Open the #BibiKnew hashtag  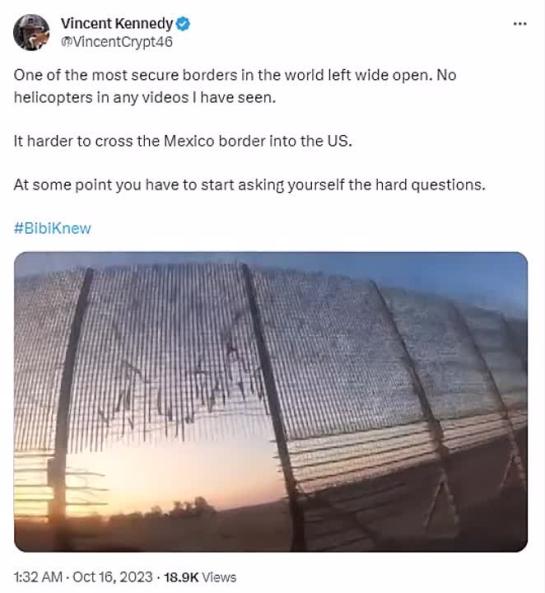coord(53,228)
